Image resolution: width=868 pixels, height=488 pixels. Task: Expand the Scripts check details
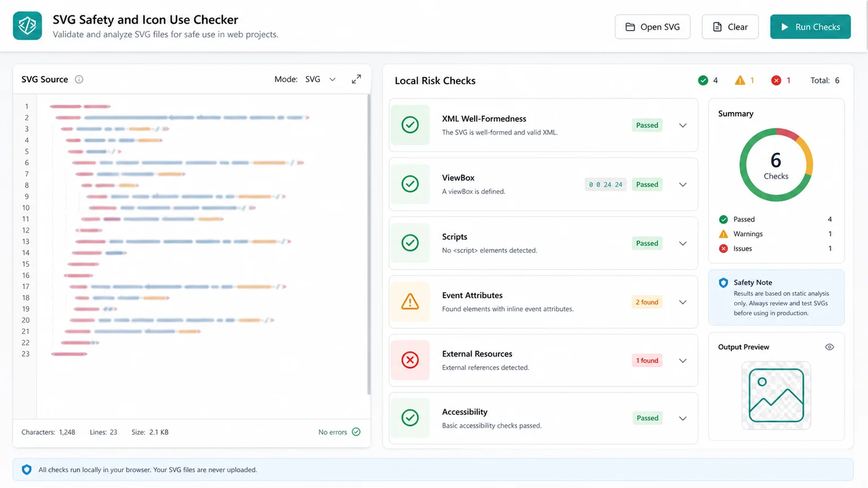coord(683,243)
